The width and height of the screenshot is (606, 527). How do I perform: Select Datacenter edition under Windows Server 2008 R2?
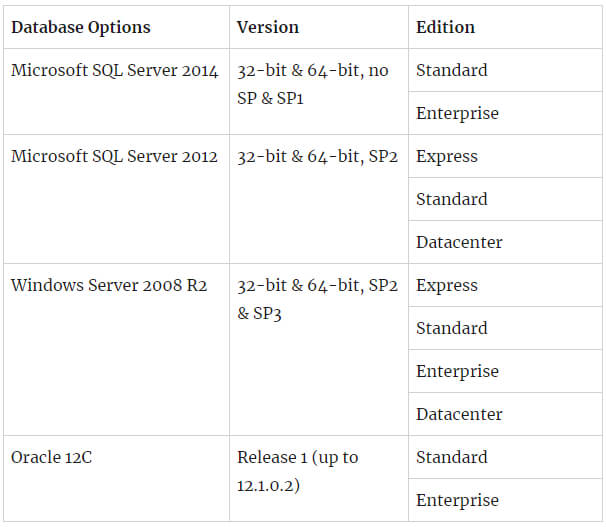coord(505,414)
